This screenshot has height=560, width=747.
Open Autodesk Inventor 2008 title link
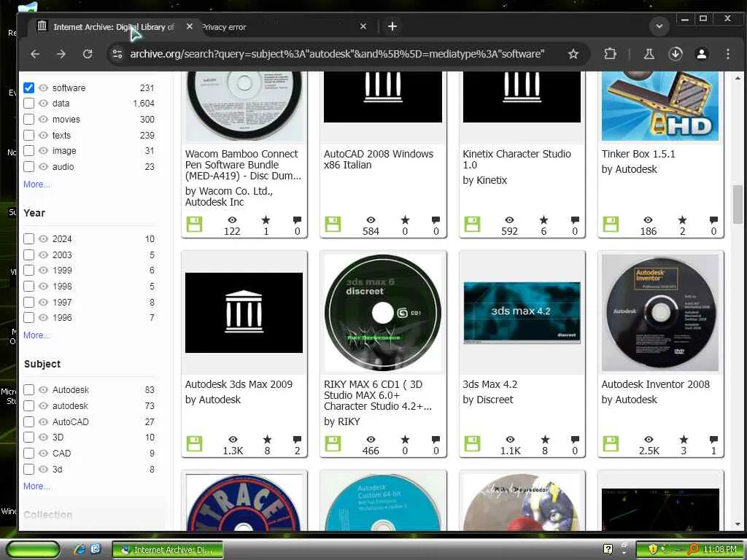[656, 384]
